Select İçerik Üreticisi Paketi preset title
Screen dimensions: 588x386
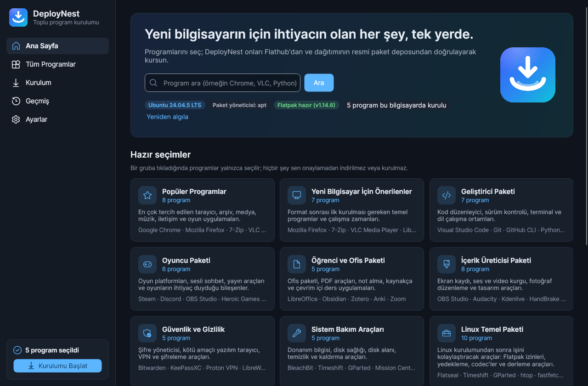pyautogui.click(x=496, y=261)
